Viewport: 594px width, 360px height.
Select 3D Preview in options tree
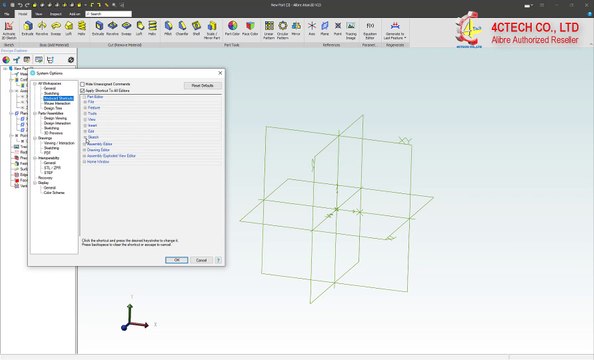click(53, 133)
